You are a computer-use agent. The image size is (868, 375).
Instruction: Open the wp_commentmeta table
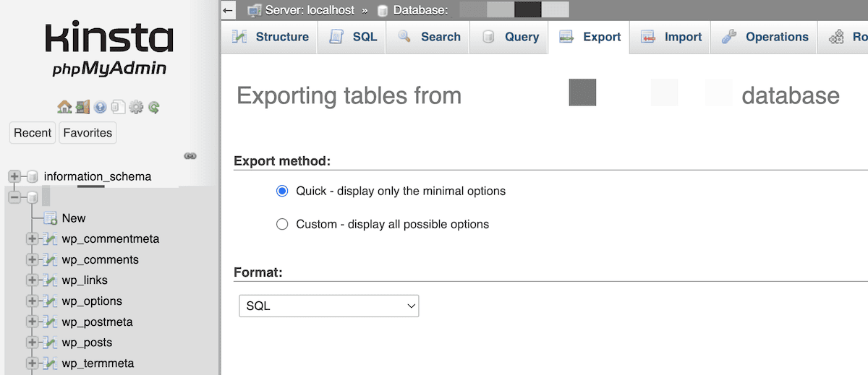coord(111,239)
